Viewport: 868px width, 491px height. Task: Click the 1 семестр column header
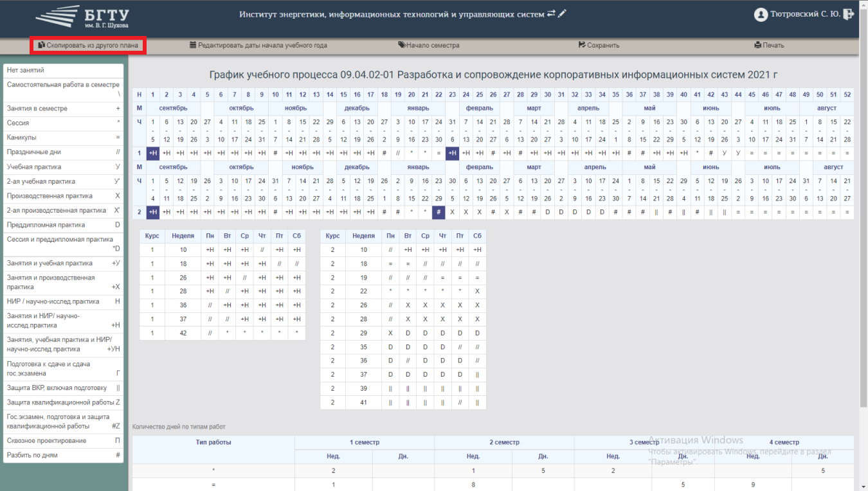click(x=365, y=442)
